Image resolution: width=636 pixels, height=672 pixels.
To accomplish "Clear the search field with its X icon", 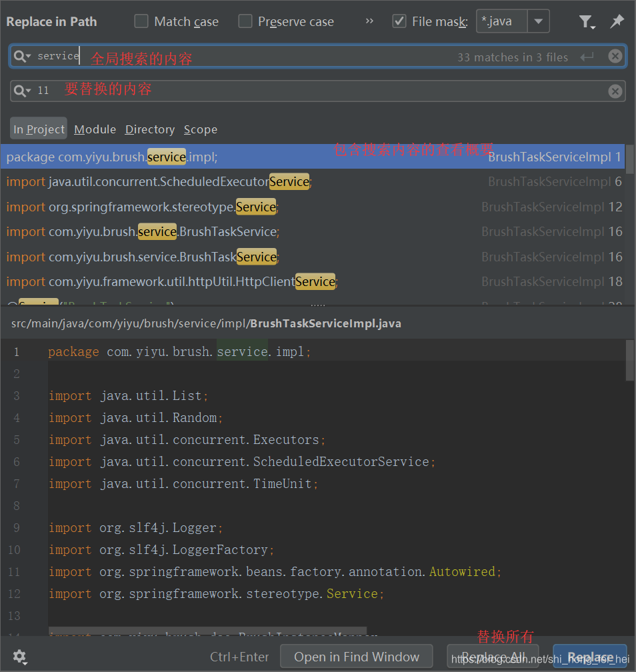I will tap(615, 55).
